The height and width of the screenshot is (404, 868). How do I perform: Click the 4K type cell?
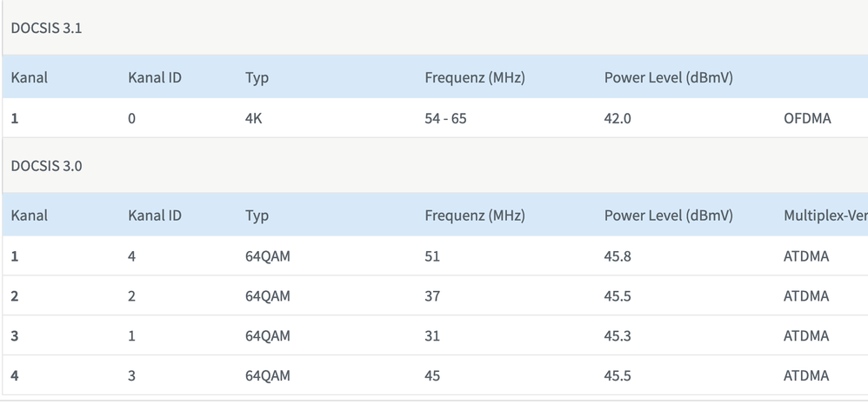254,118
